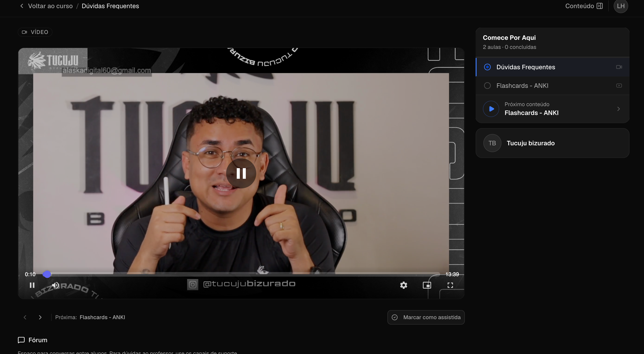Expand next content with the right chevron
The height and width of the screenshot is (354, 644).
pos(618,109)
